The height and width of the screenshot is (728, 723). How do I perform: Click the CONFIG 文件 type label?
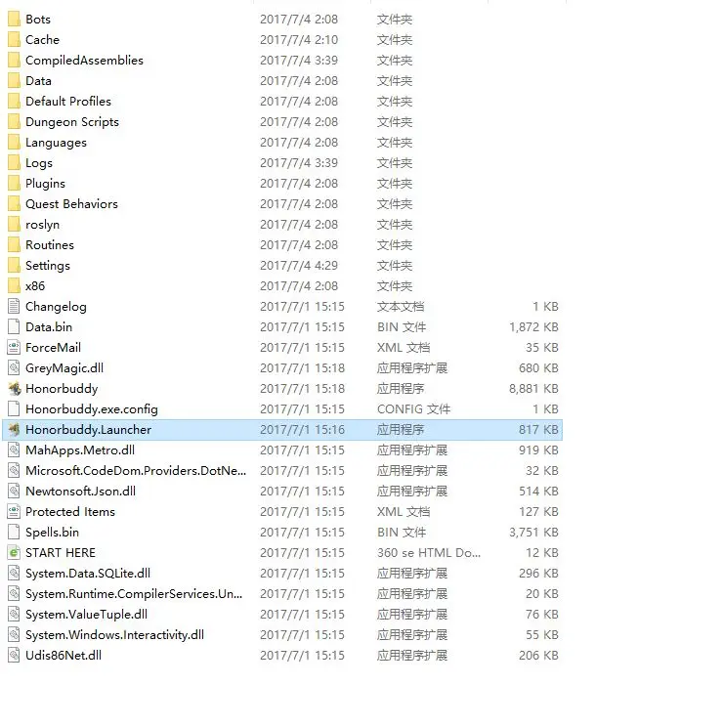pyautogui.click(x=413, y=409)
